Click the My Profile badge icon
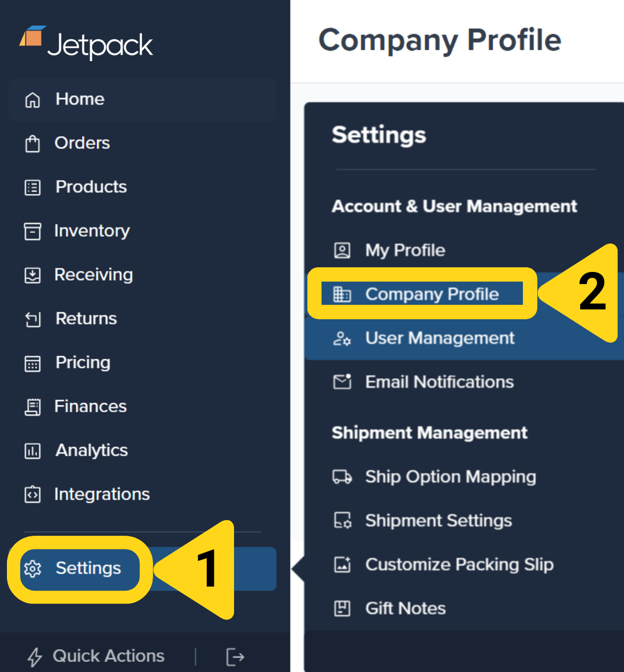Viewport: 624px width, 672px height. (x=343, y=250)
